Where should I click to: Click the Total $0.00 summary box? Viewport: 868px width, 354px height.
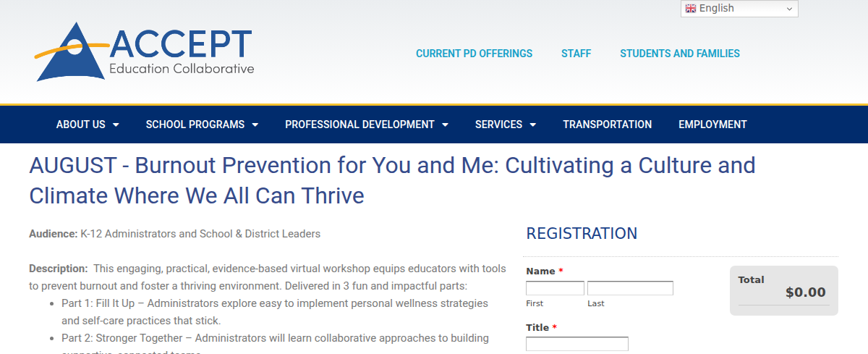pos(783,290)
